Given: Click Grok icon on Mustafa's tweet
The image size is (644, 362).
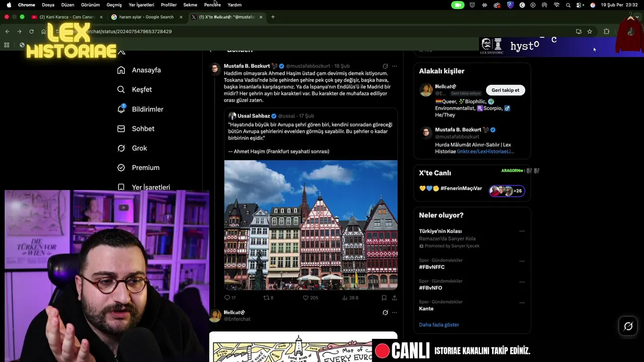Looking at the screenshot, I should coord(385,66).
